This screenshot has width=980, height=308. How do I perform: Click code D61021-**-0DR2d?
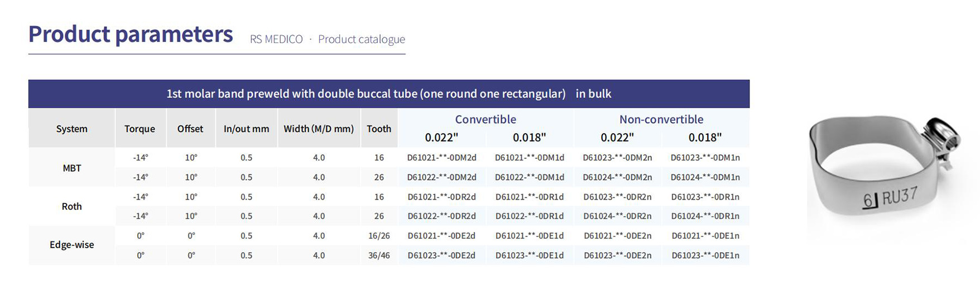coord(441,197)
